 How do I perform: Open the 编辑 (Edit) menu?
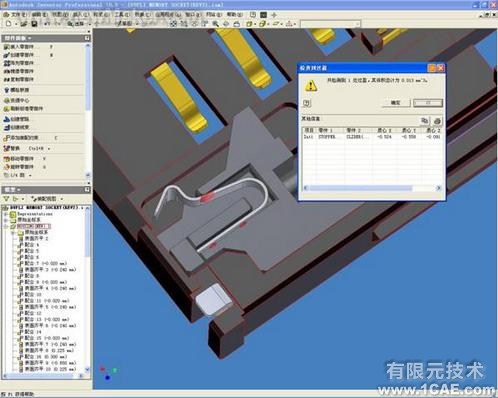point(39,15)
